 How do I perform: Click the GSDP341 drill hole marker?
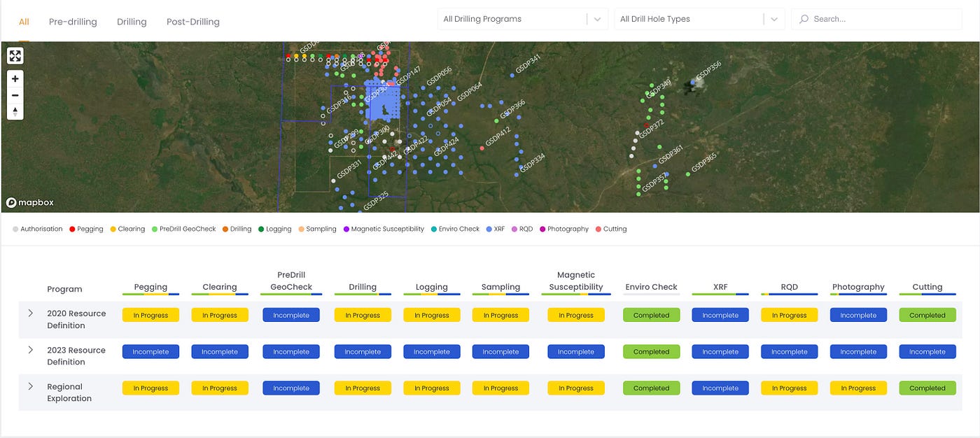pyautogui.click(x=512, y=75)
